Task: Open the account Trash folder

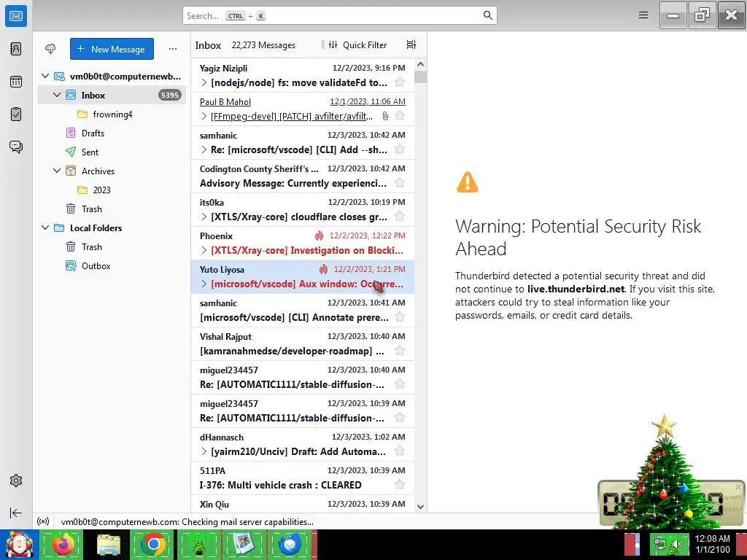Action: (x=112, y=209)
